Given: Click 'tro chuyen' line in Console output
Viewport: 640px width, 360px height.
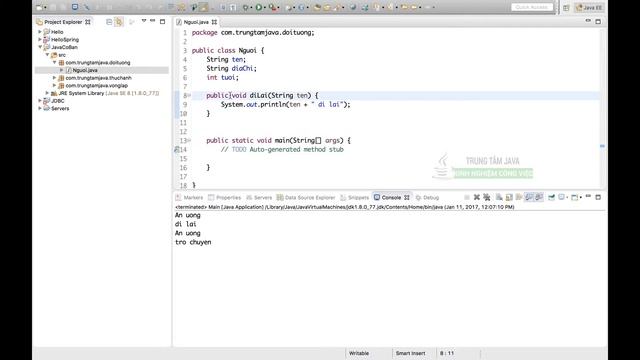Looking at the screenshot, I should coord(193,242).
